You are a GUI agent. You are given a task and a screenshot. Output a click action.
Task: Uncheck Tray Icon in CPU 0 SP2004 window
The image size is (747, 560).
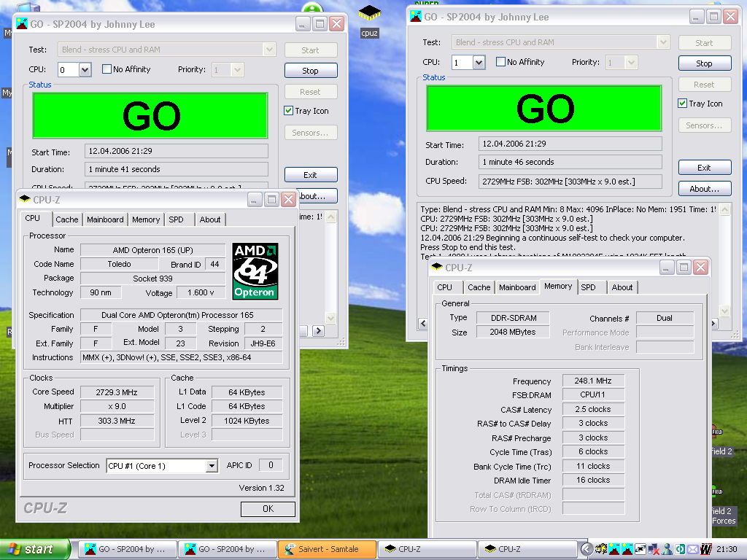[288, 111]
